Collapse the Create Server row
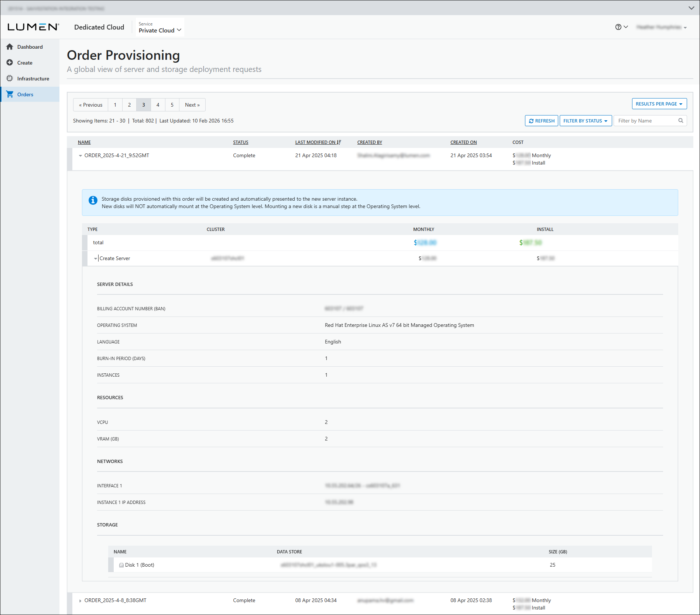Screen dimensions: 700x615 (x=96, y=259)
